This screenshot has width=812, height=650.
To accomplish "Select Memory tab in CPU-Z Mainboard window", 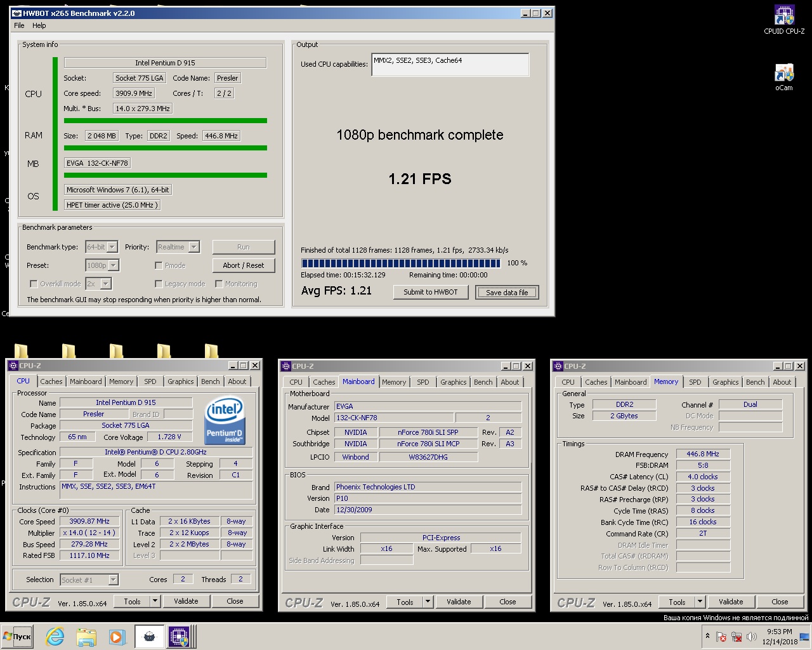I will click(x=393, y=382).
